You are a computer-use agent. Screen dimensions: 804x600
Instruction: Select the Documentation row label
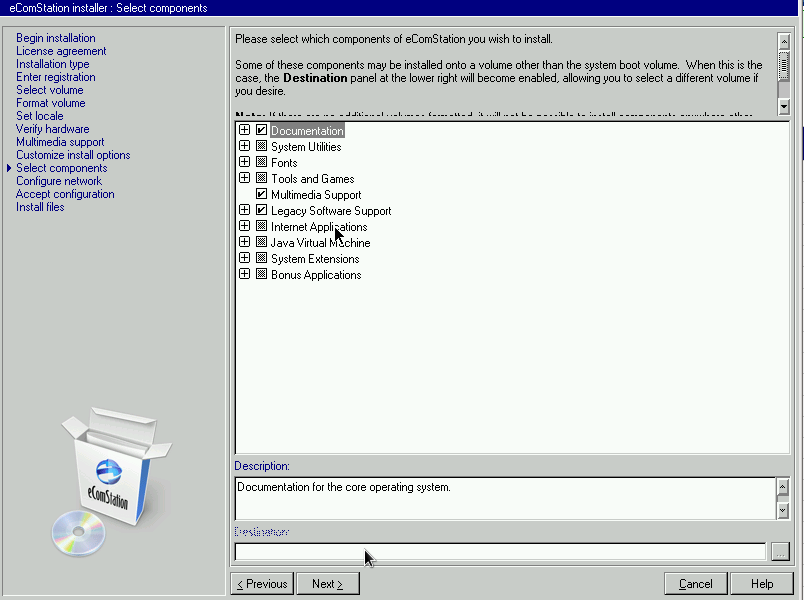click(307, 131)
